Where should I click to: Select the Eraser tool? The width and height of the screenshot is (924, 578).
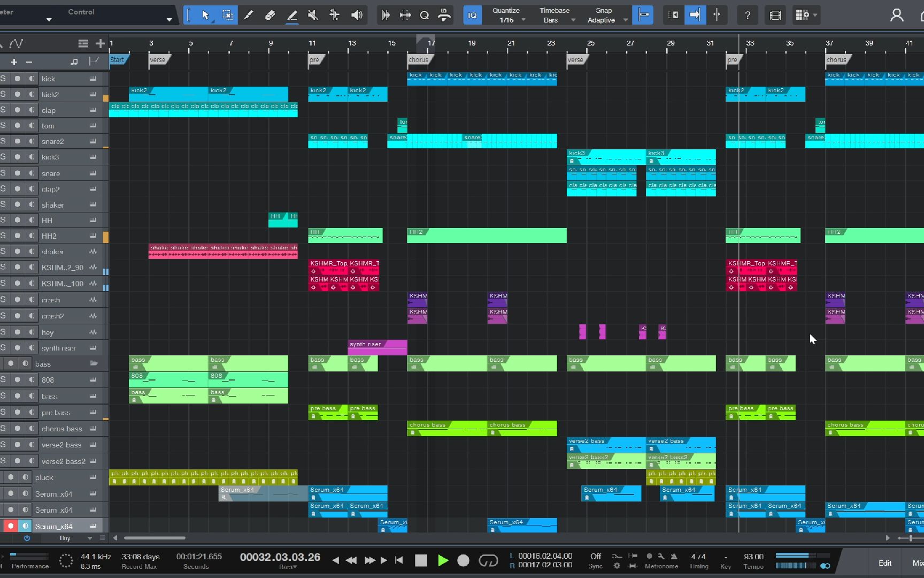tap(270, 15)
